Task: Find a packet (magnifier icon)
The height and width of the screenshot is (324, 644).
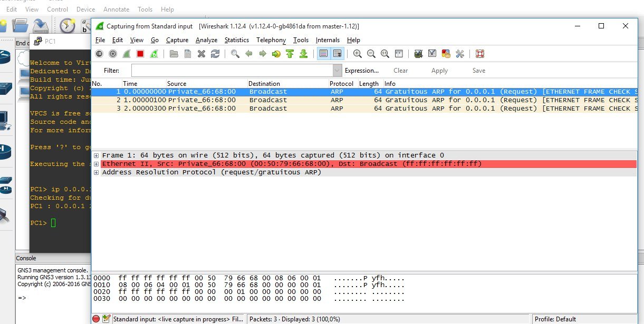Action: [x=235, y=54]
